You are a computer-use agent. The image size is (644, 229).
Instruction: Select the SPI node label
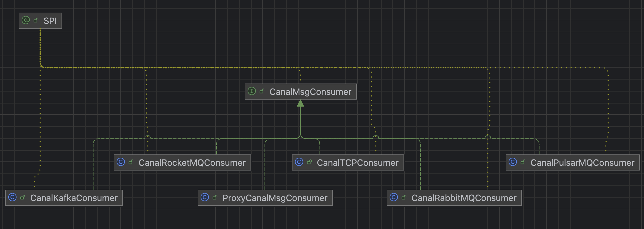click(50, 21)
